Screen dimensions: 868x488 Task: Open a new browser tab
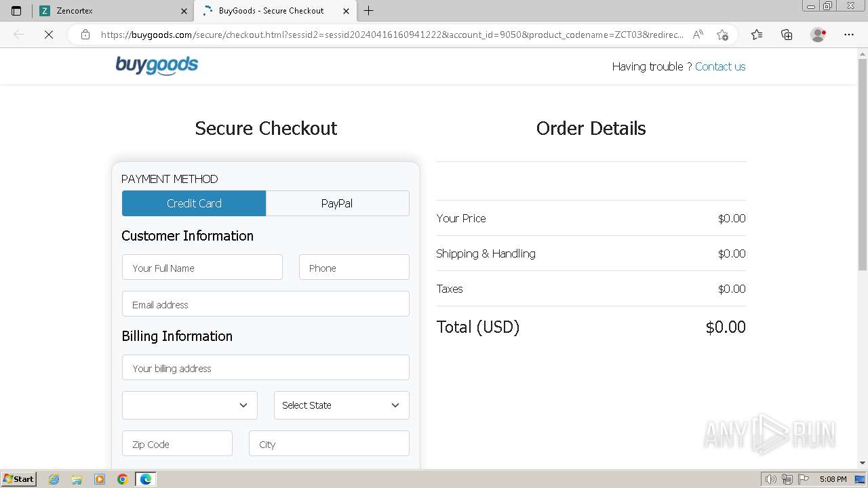[368, 11]
